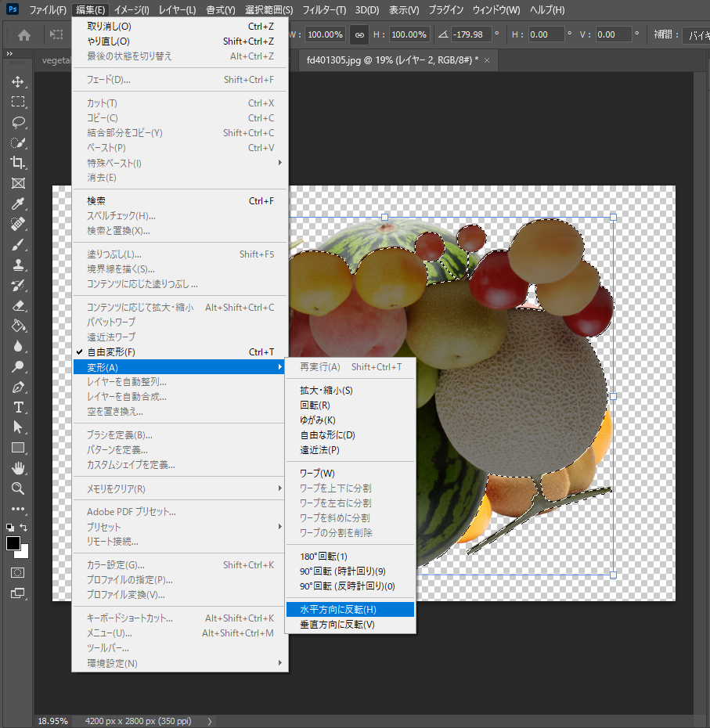Screen dimensions: 710x728
Task: Enable Quick Mask mode at toolbar bottom
Action: tap(19, 572)
